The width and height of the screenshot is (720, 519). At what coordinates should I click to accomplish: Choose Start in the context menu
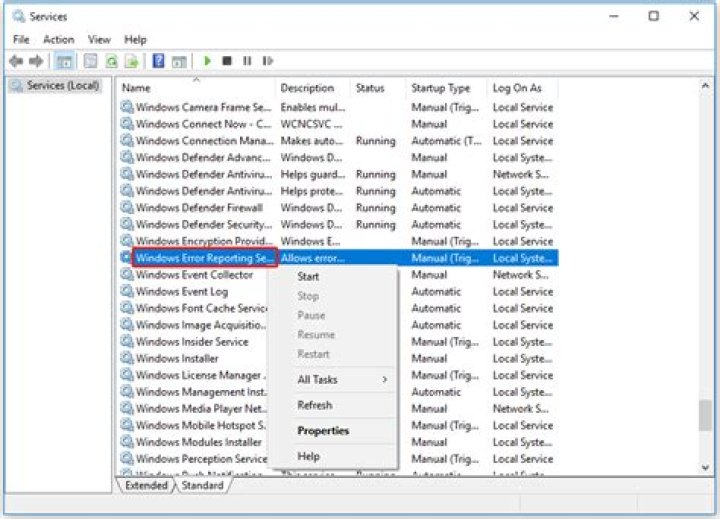click(308, 276)
